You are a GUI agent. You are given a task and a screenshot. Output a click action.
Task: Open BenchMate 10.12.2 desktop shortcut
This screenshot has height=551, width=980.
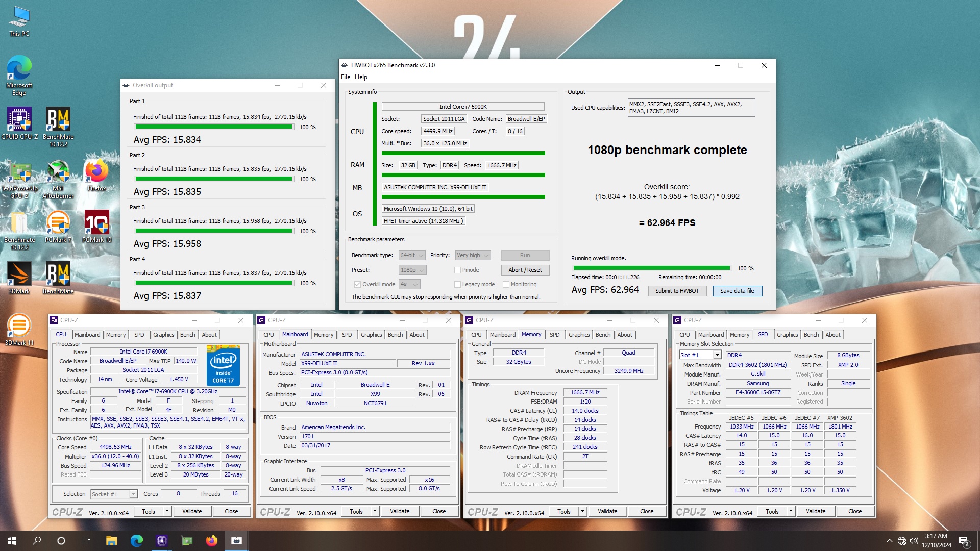tap(58, 127)
